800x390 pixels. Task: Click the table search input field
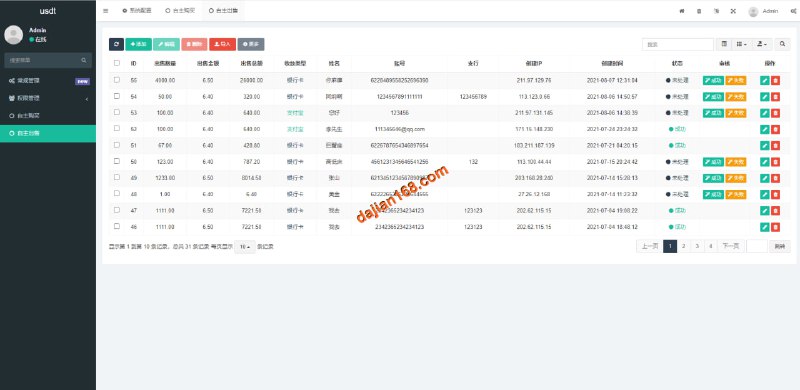coord(678,44)
